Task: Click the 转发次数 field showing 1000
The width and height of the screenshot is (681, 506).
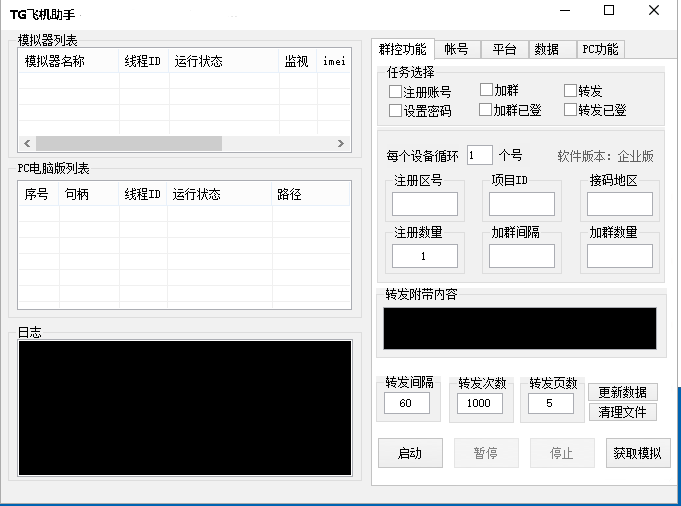Action: pyautogui.click(x=480, y=403)
